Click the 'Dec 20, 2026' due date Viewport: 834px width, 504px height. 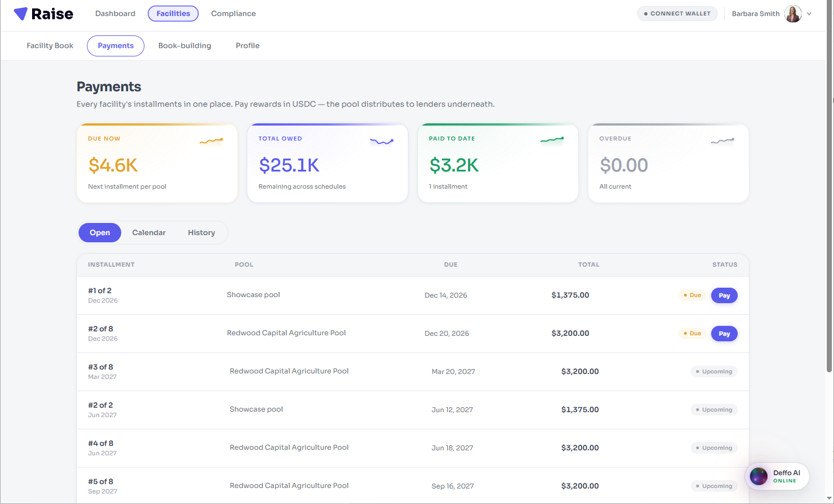tap(447, 334)
